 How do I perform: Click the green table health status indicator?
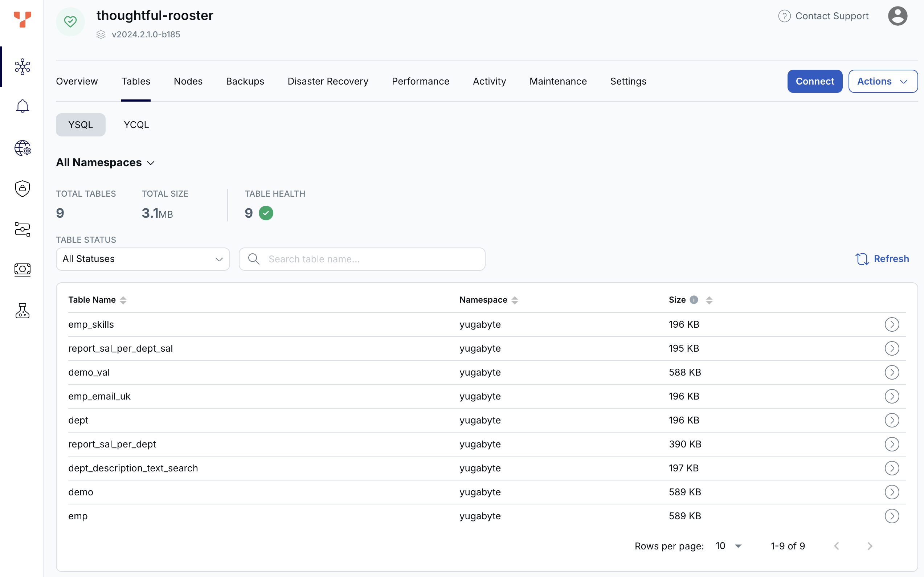(x=266, y=213)
